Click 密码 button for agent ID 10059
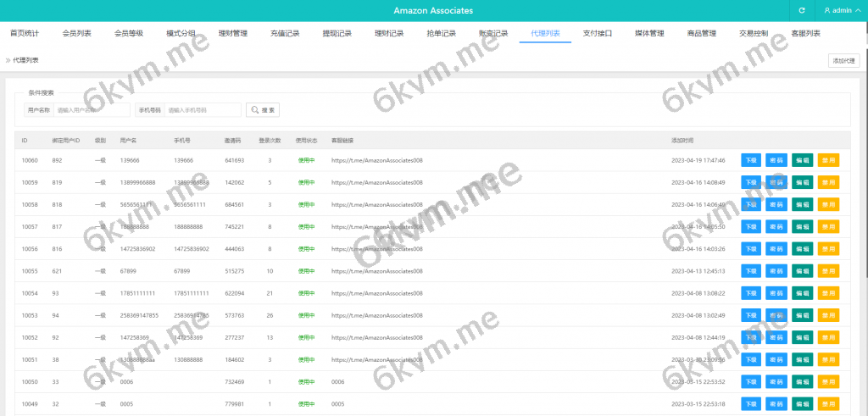 click(x=776, y=182)
